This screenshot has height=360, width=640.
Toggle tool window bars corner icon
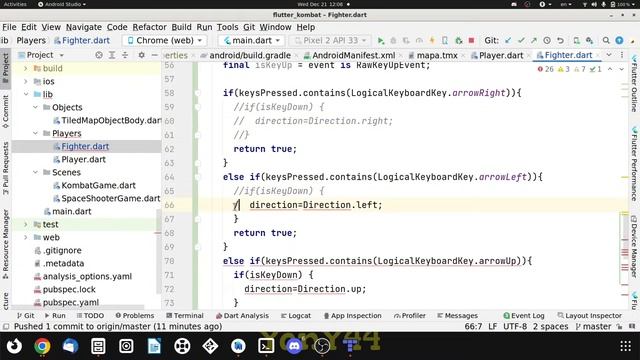6,327
